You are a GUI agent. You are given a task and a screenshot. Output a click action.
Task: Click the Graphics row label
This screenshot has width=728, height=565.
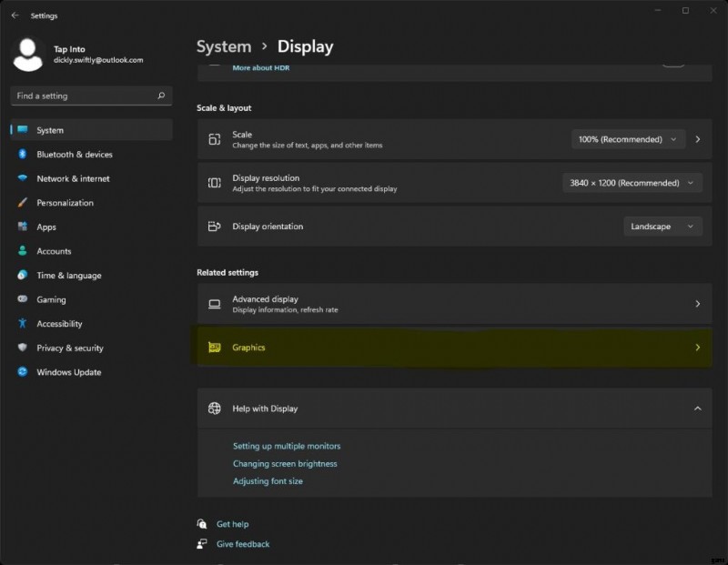point(248,348)
